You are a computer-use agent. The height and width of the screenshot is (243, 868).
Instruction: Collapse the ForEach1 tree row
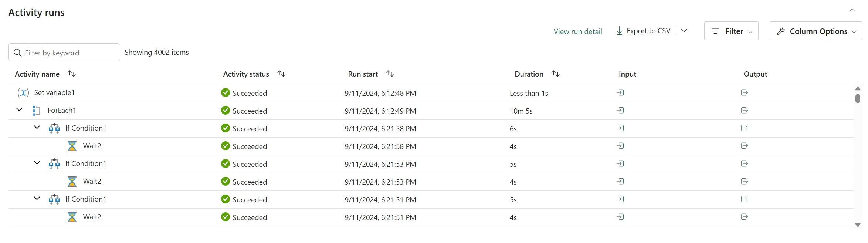click(x=19, y=110)
